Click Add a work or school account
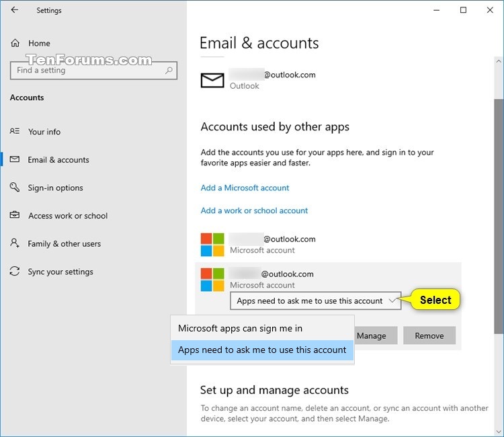504x437 pixels. (x=254, y=210)
